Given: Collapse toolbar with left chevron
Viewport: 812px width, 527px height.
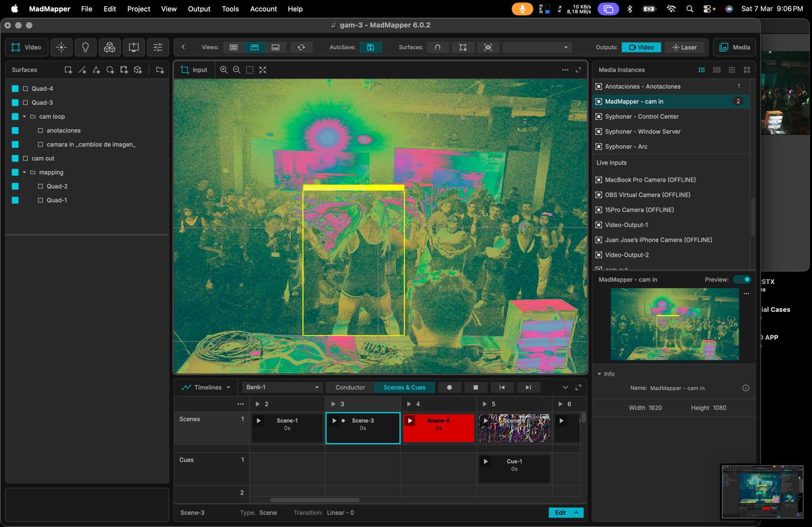Looking at the screenshot, I should coord(183,47).
